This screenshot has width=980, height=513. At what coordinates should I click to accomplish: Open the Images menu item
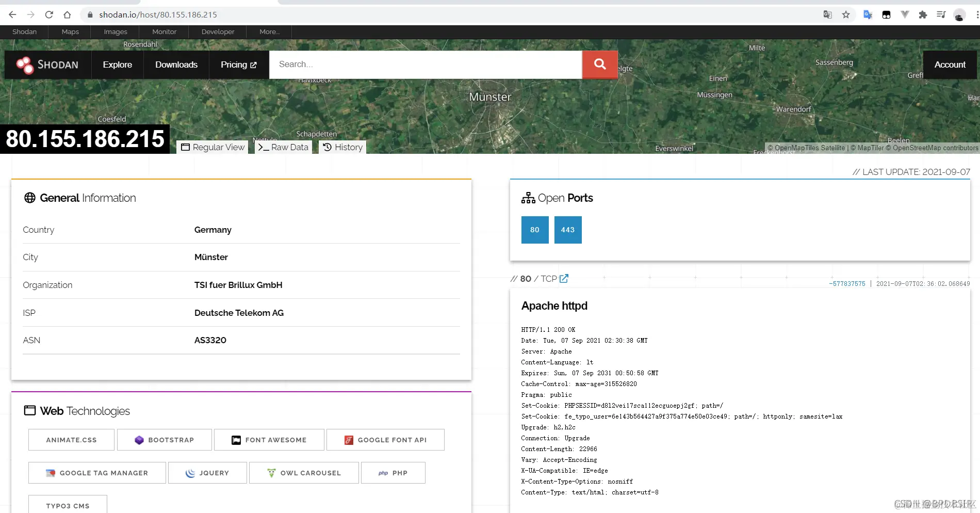pyautogui.click(x=116, y=31)
